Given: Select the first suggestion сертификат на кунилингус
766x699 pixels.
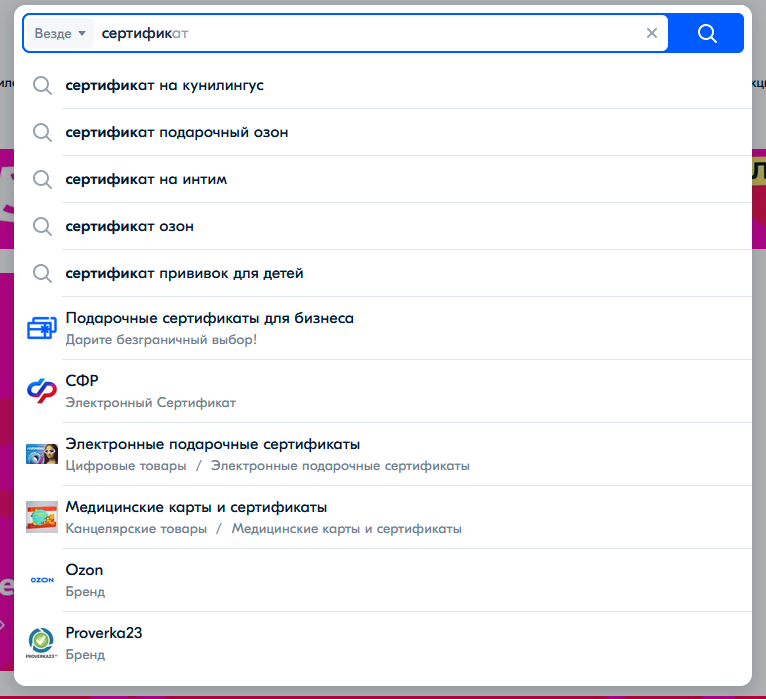Looking at the screenshot, I should pos(383,85).
